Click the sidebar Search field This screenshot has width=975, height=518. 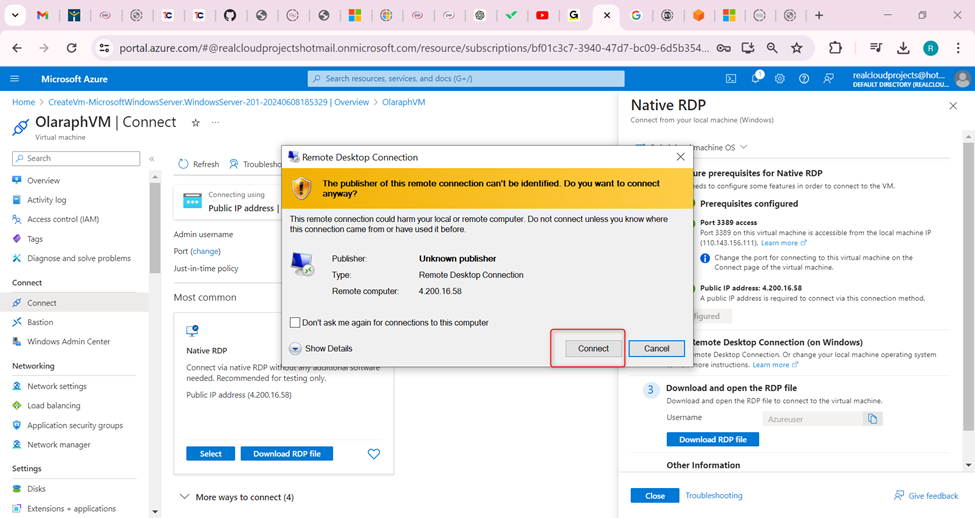coord(76,159)
